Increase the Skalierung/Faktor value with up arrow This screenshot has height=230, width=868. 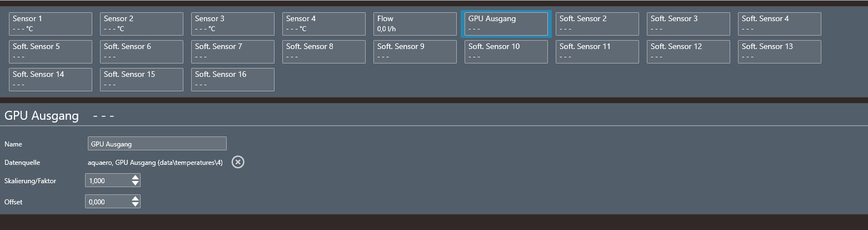[x=135, y=178]
